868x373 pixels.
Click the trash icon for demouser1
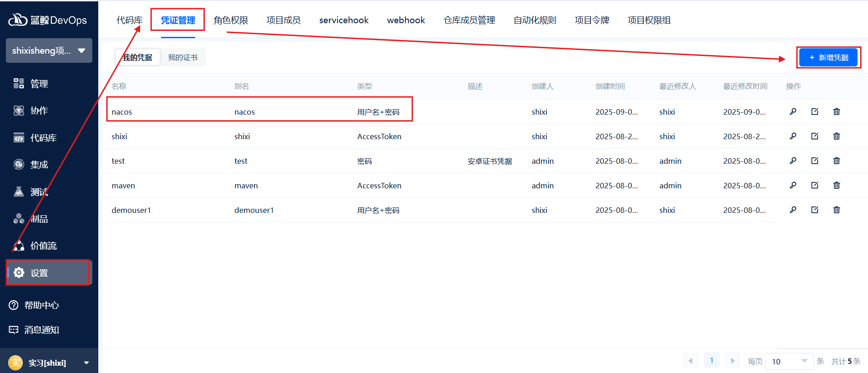836,210
